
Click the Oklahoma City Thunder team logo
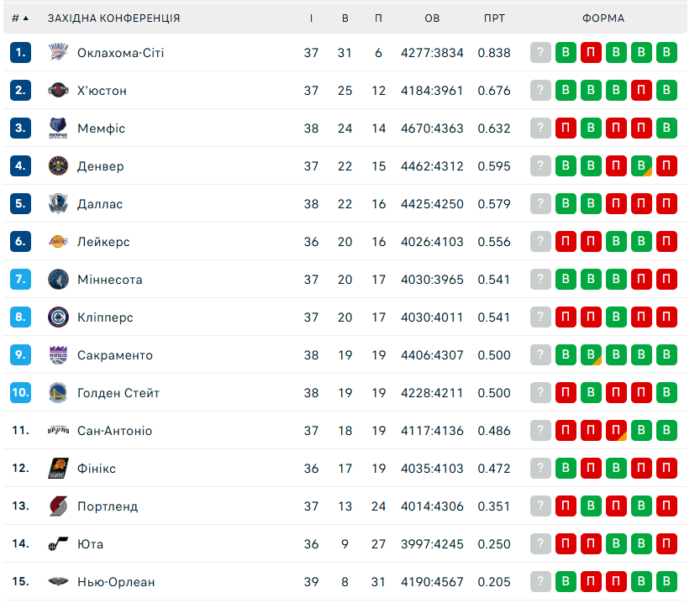tap(57, 53)
